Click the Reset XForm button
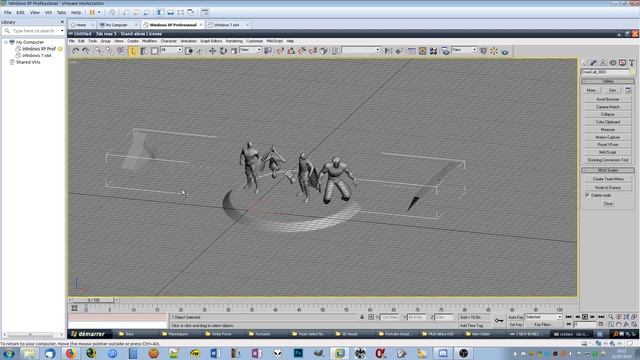Viewport: 640px width, 360px height. [608, 144]
